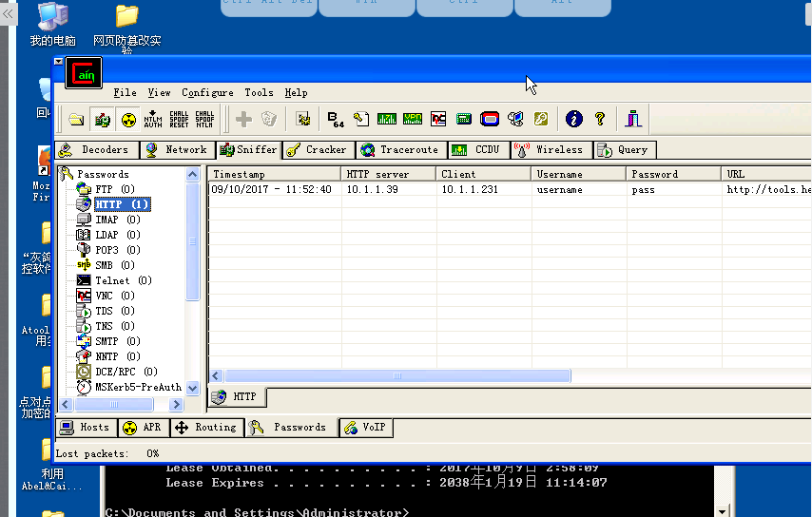812x517 pixels.
Task: Click the plus Add to list icon
Action: tap(243, 120)
